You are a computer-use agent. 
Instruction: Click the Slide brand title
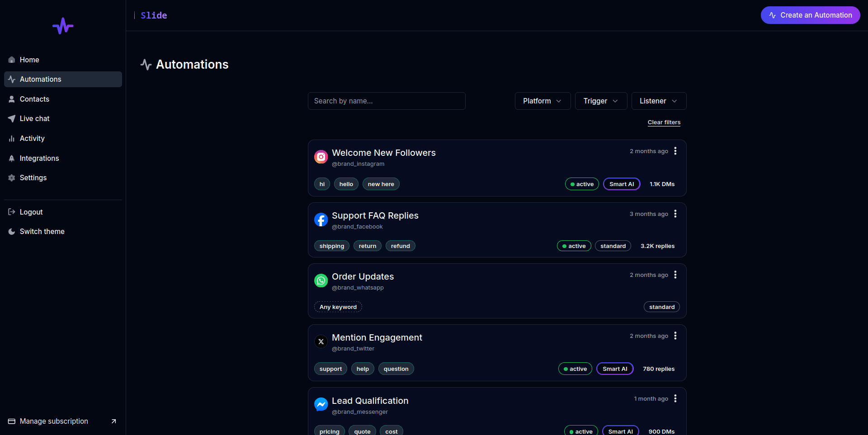tap(154, 15)
